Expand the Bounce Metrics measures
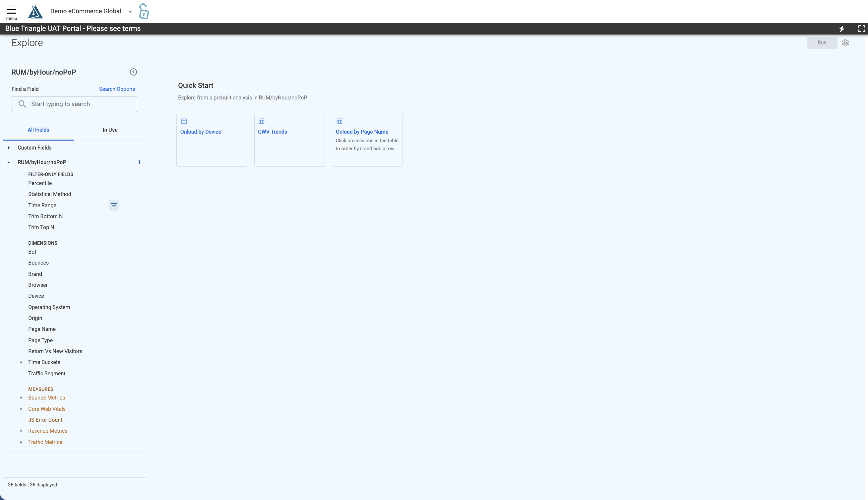The height and width of the screenshot is (500, 868). 21,398
